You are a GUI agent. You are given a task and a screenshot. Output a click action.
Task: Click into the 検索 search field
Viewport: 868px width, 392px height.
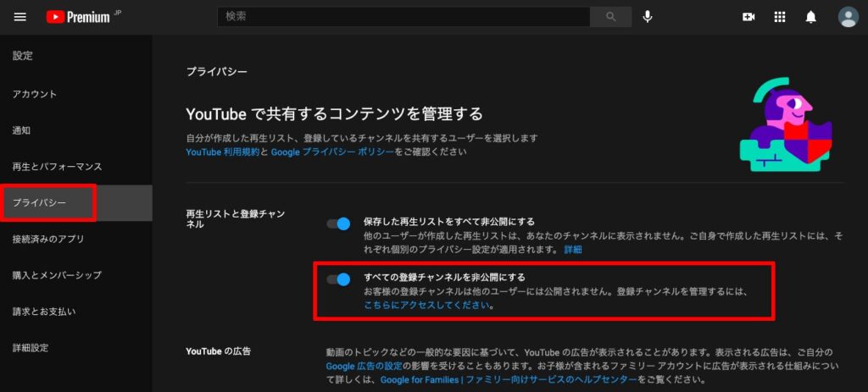tap(403, 17)
